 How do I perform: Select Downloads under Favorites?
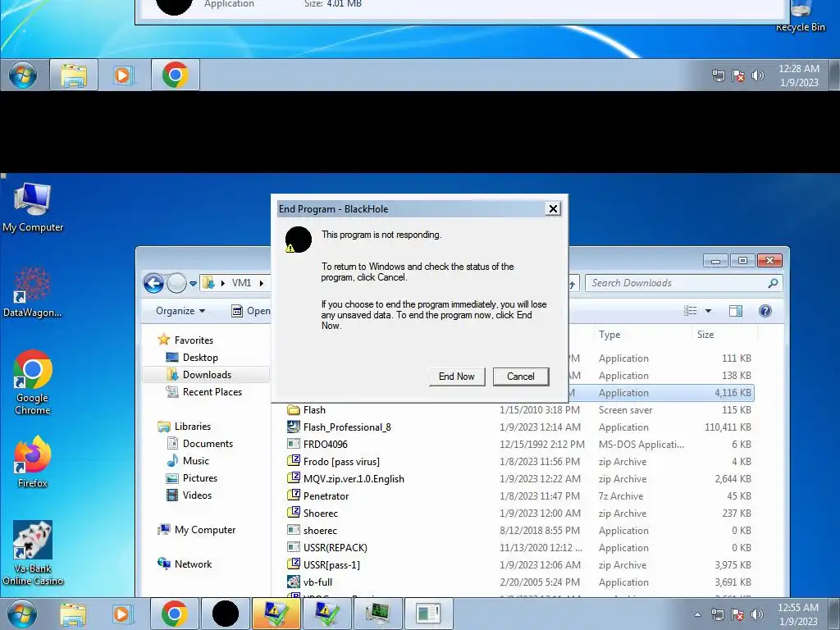pos(206,374)
